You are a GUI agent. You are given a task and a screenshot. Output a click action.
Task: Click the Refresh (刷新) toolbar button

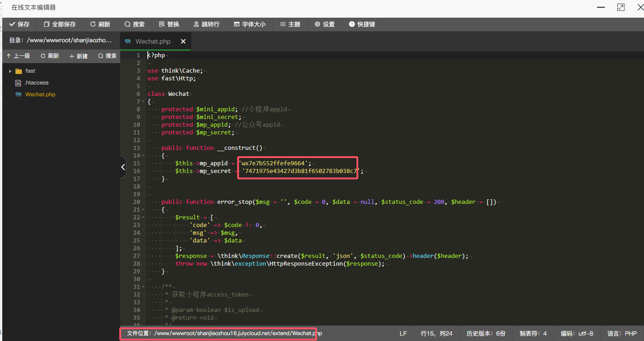pyautogui.click(x=100, y=25)
